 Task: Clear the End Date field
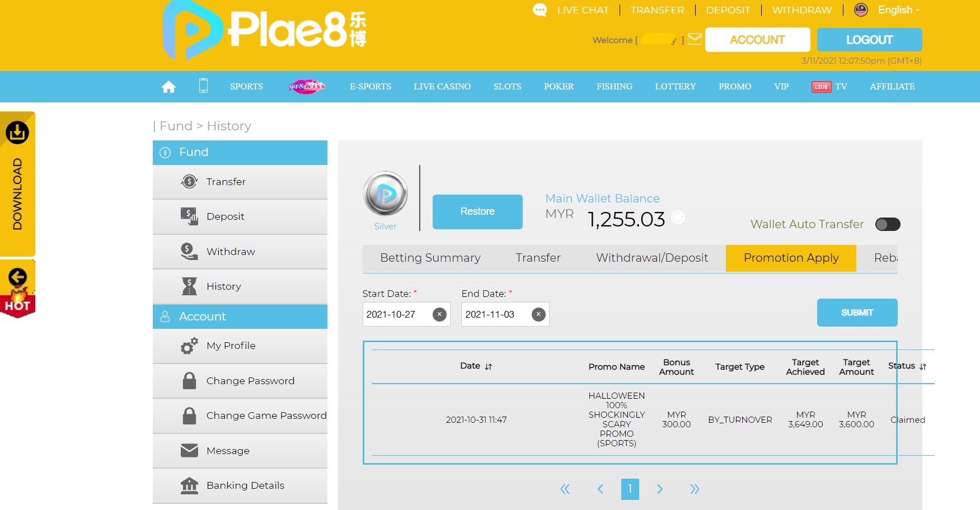click(538, 314)
